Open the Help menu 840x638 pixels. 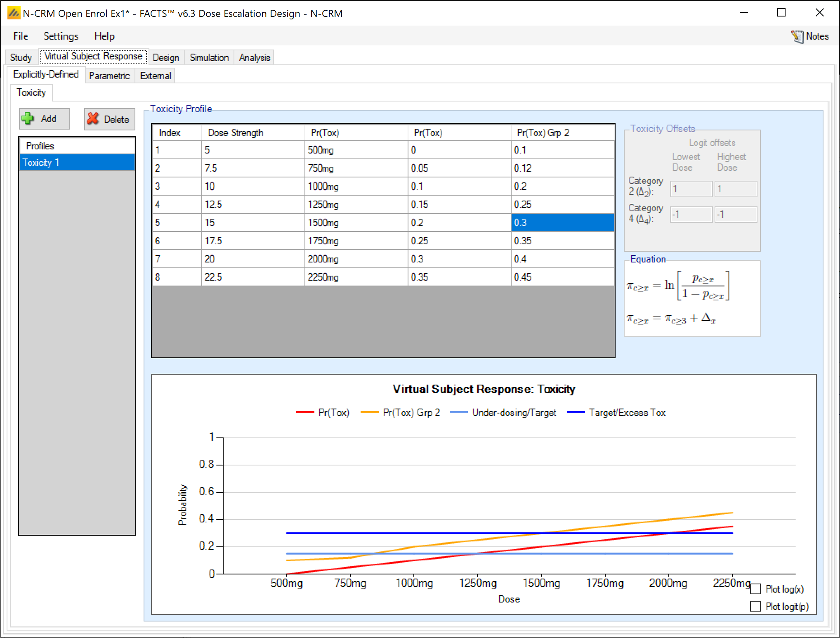coord(104,36)
